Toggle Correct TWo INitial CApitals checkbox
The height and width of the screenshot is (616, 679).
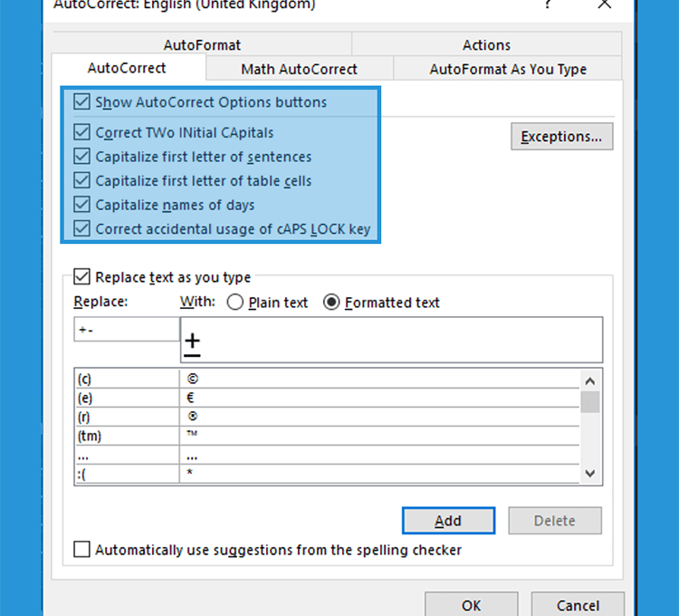[x=81, y=132]
